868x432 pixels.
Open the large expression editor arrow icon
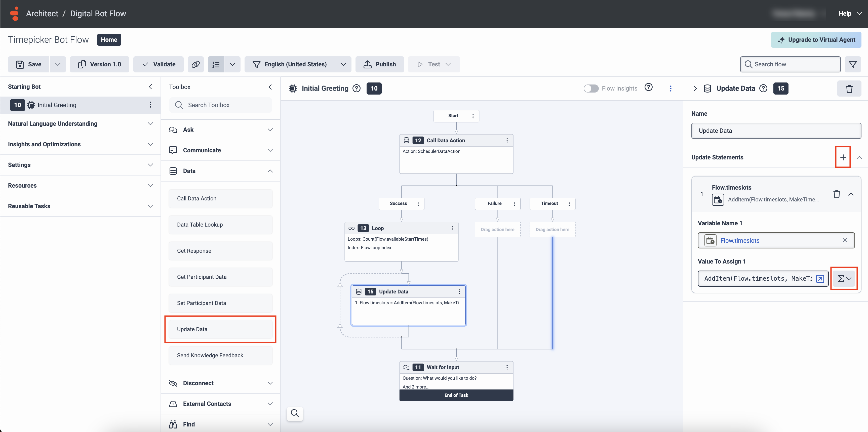820,278
